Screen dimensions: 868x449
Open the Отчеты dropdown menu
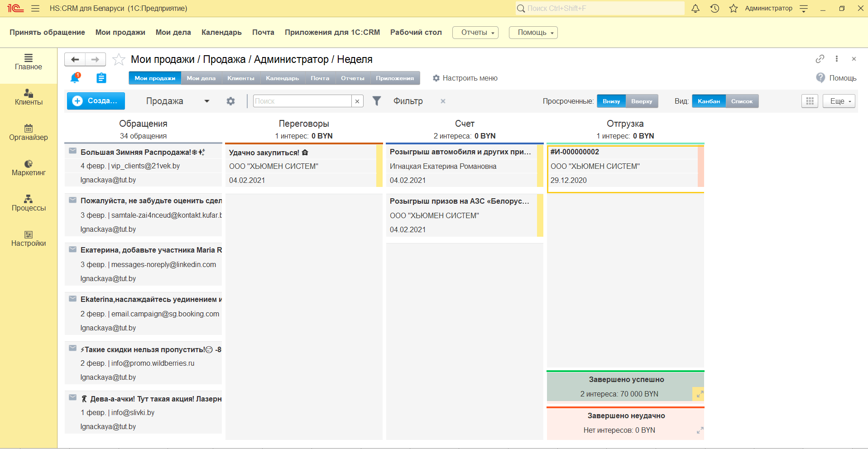475,33
